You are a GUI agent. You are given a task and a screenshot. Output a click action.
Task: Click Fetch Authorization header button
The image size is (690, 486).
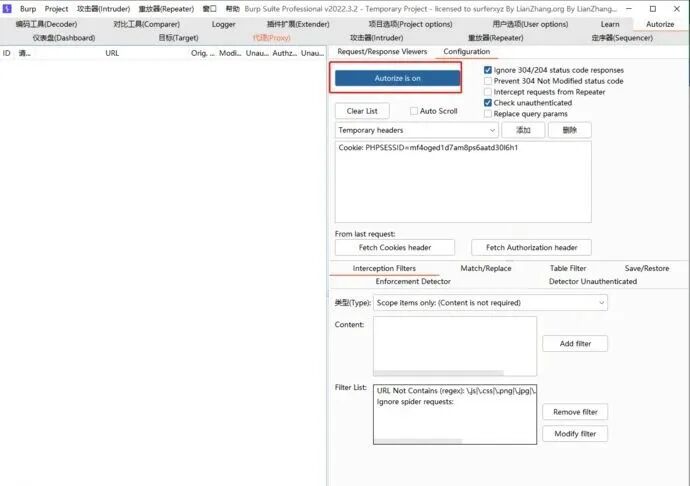(x=531, y=247)
